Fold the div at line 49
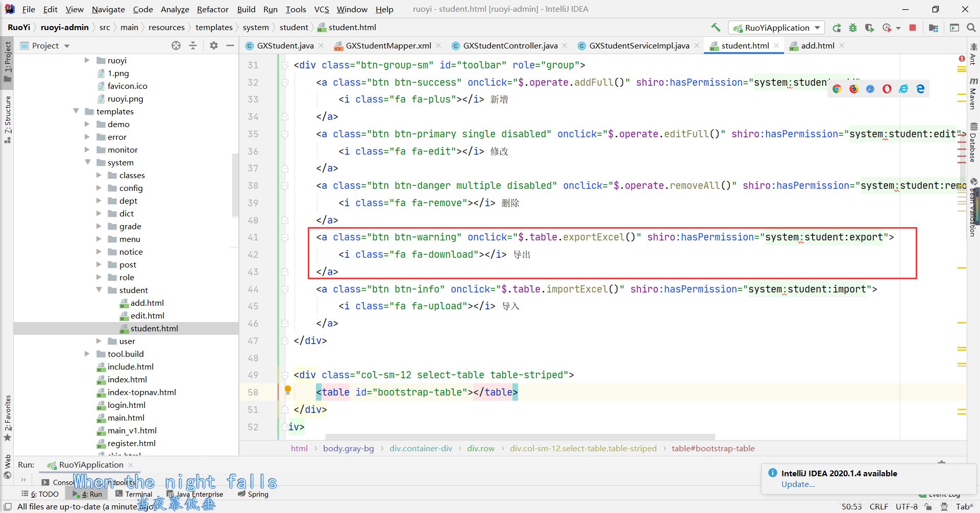980x513 pixels. click(x=285, y=375)
